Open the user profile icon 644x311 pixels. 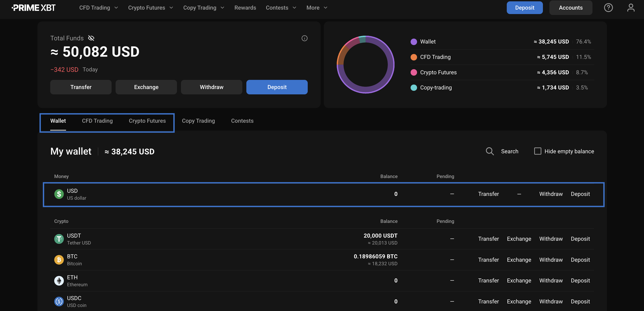point(631,8)
